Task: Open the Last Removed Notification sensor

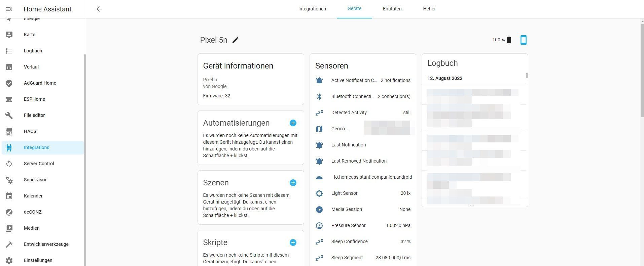Action: click(363, 161)
